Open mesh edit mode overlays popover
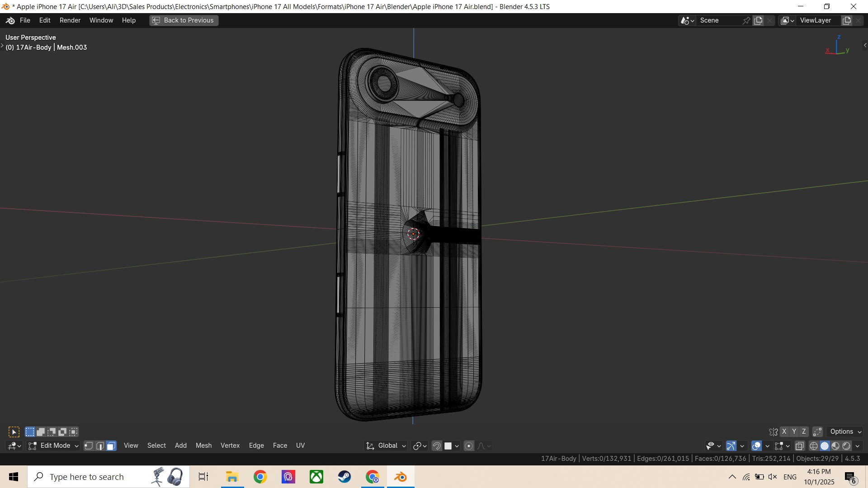The height and width of the screenshot is (488, 868). (782, 446)
